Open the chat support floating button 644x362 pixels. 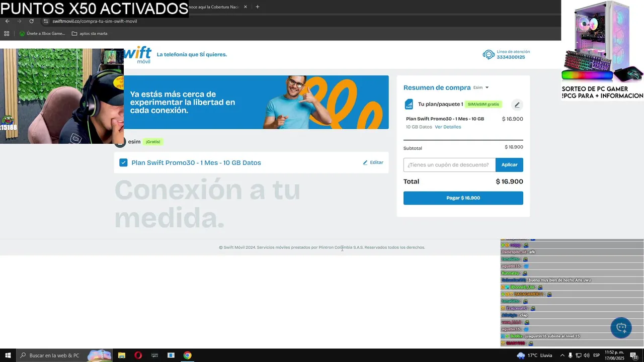(621, 328)
